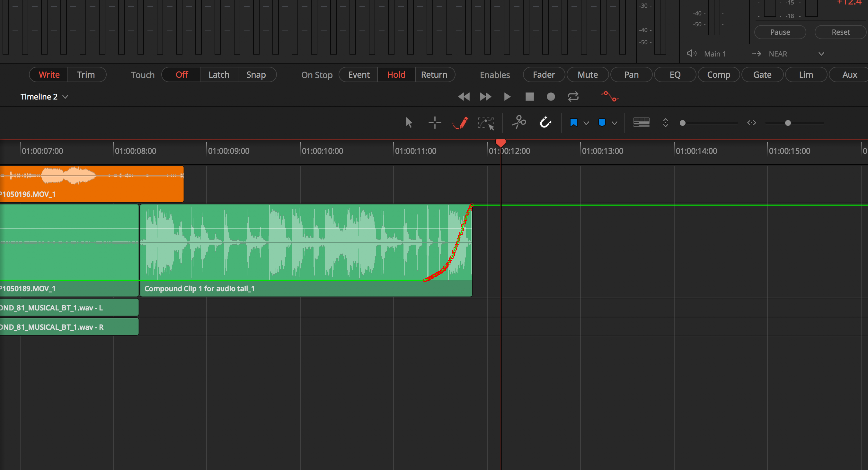The image size is (868, 470).
Task: Select the range crosshair tool
Action: (435, 123)
